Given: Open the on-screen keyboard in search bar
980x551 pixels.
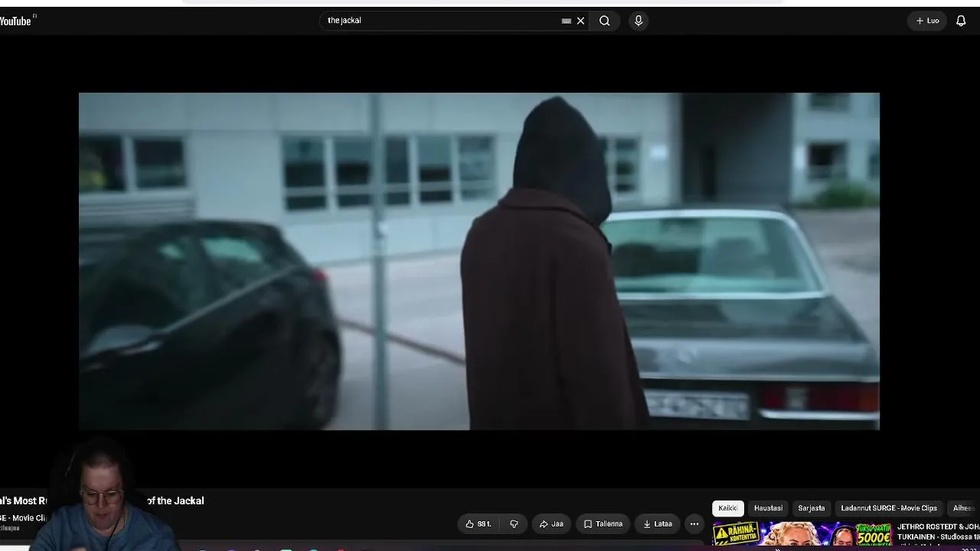Looking at the screenshot, I should coord(567,21).
